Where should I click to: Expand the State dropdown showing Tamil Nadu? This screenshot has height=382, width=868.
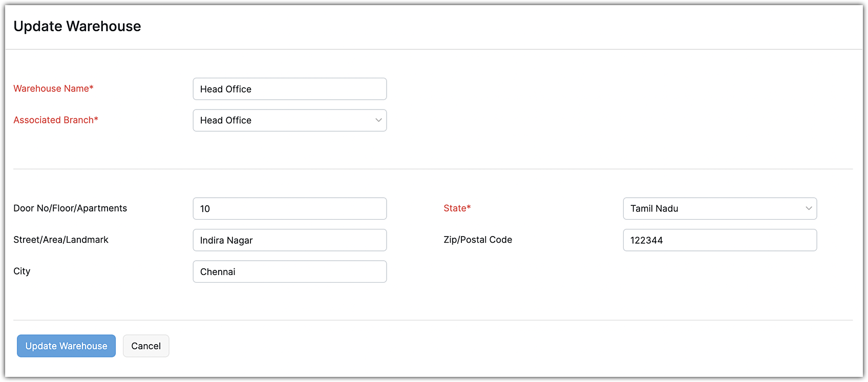click(x=719, y=208)
